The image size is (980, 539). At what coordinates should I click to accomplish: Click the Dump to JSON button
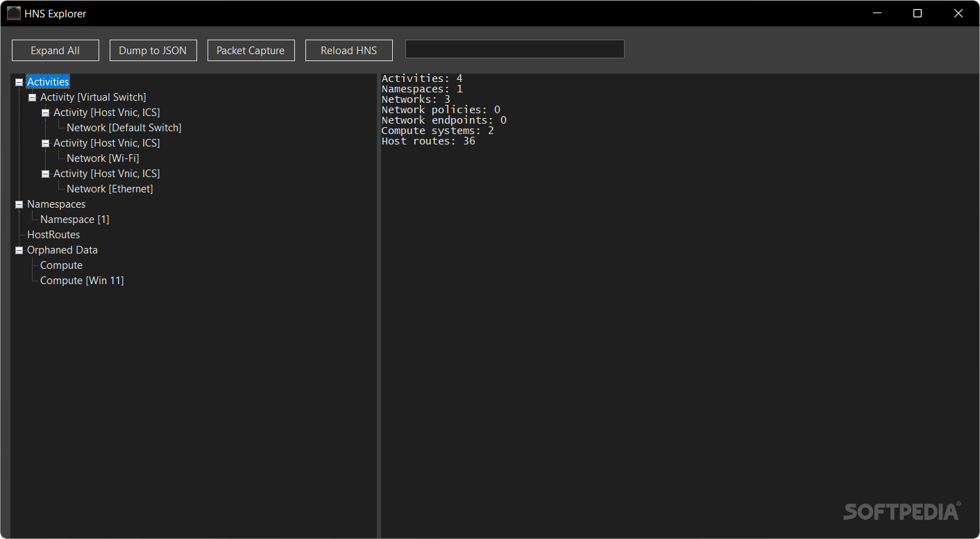pyautogui.click(x=153, y=50)
